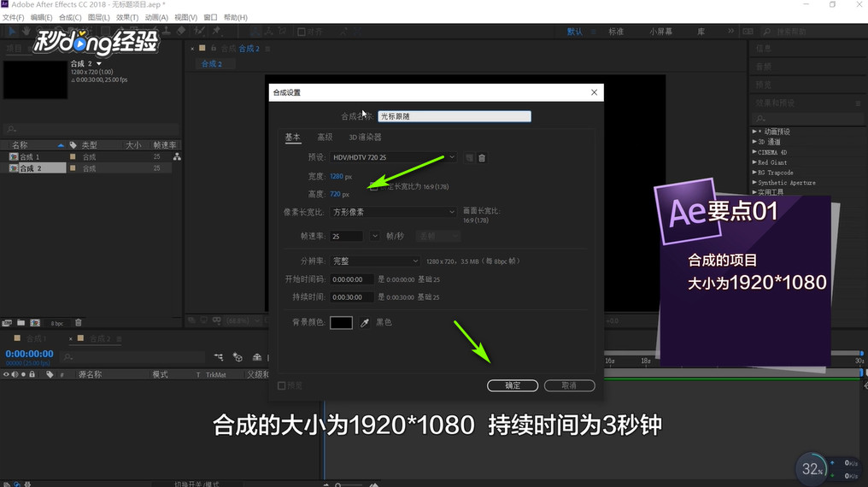Open the 预设 HDV/HDTV 720 25 dropdown

tap(393, 158)
